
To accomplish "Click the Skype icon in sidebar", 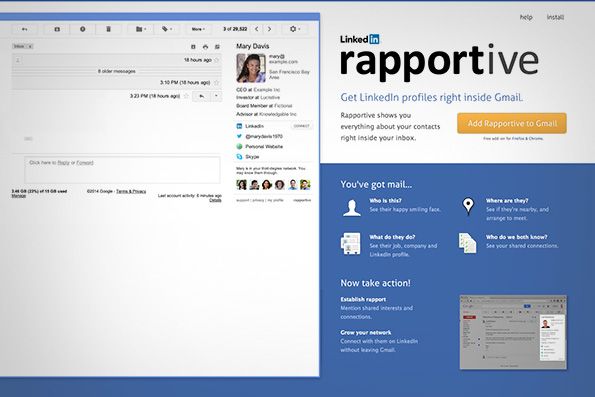I will click(x=239, y=157).
